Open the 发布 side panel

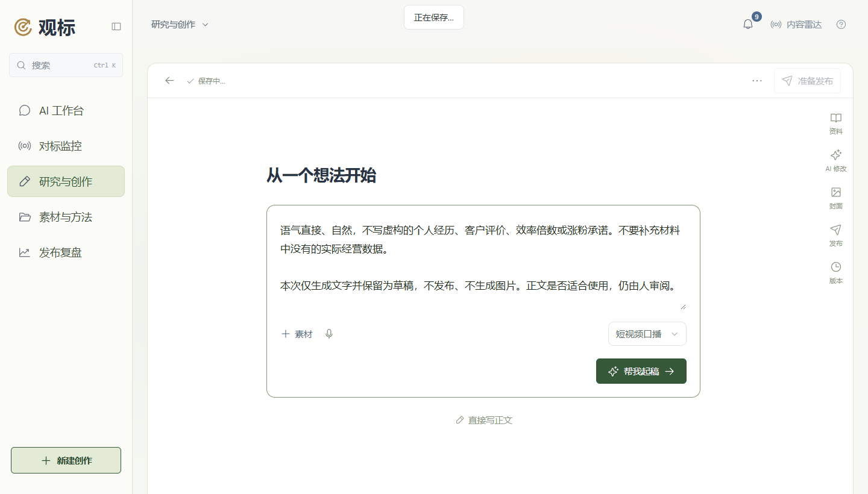836,236
